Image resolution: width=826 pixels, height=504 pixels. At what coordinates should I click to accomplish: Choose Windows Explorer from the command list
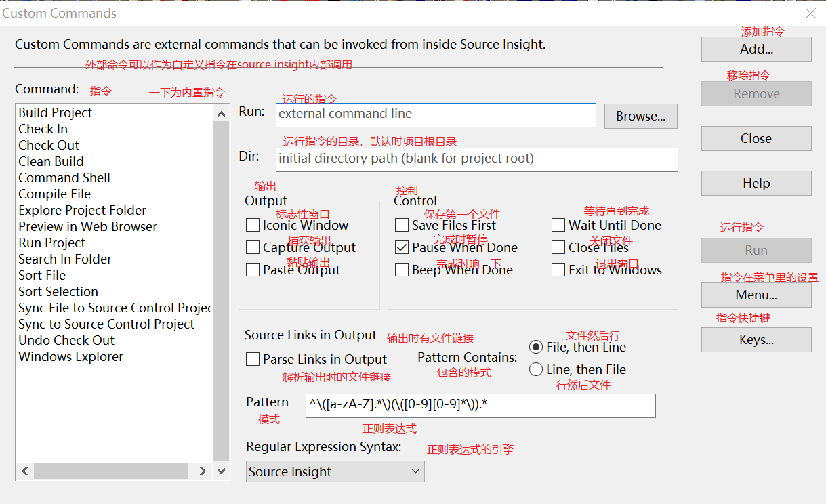coord(71,357)
